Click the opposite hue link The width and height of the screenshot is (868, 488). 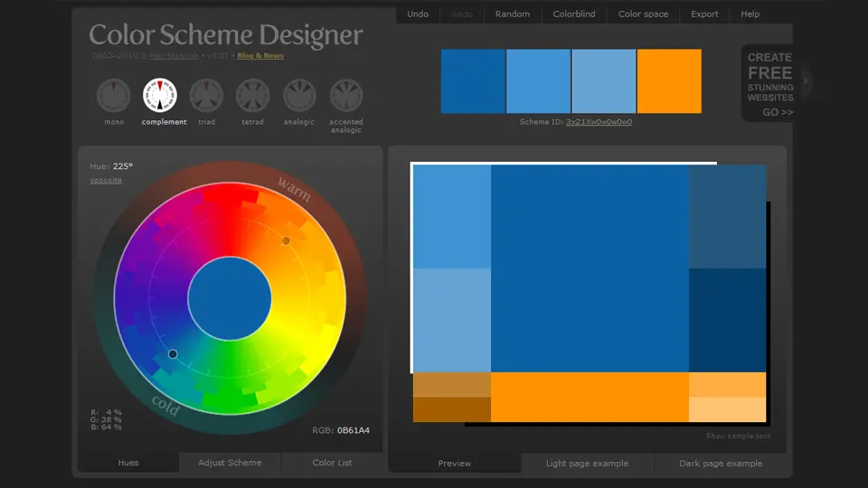(x=106, y=181)
